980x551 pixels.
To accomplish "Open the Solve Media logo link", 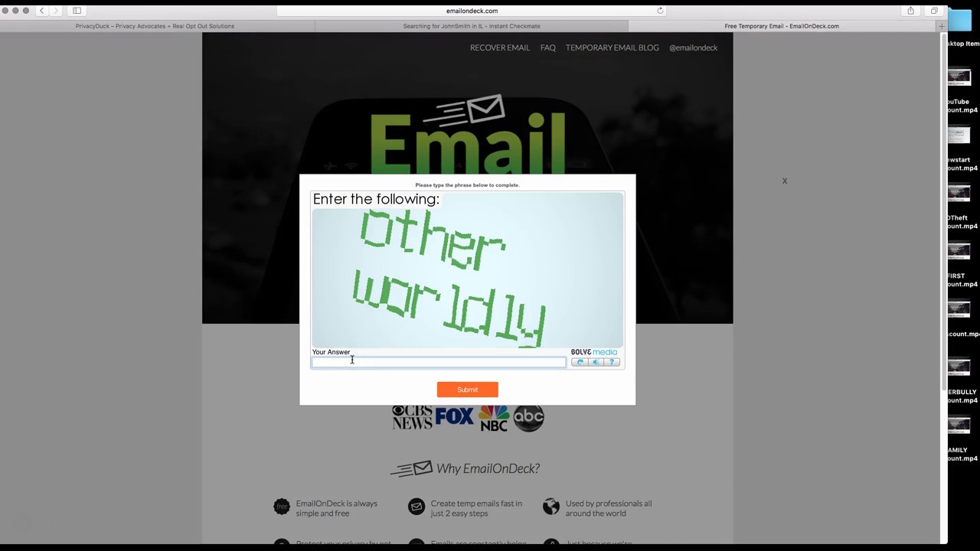I will coord(594,352).
